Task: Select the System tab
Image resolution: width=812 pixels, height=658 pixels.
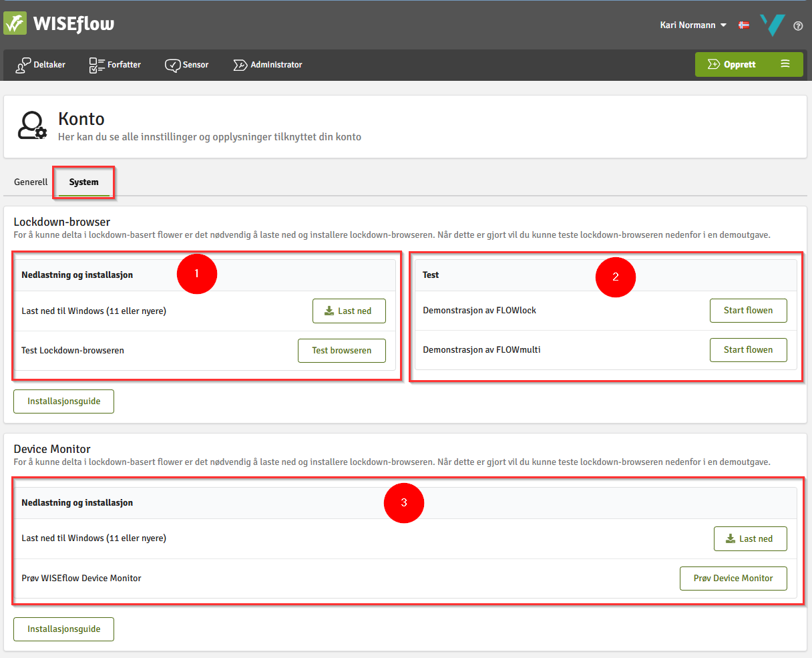Action: [x=83, y=182]
